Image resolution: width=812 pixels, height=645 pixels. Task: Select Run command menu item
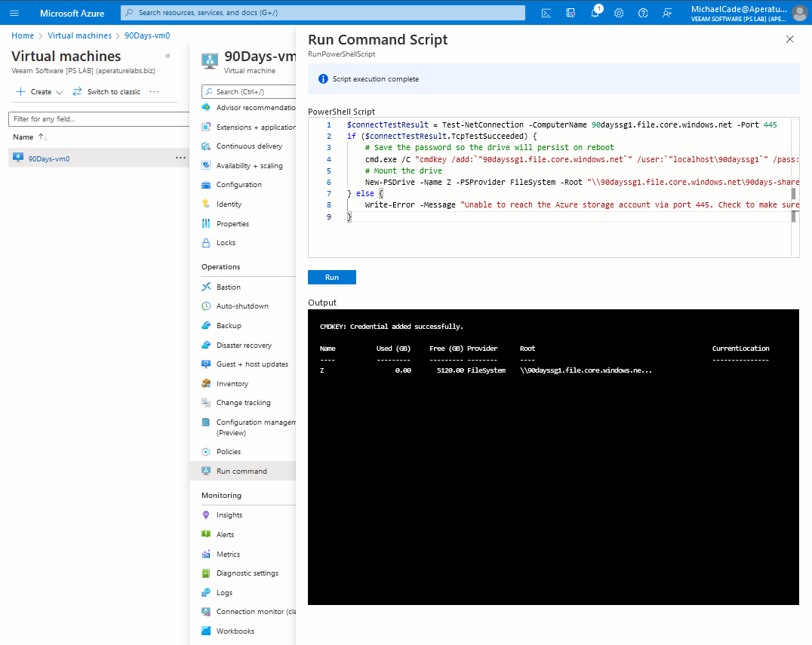[241, 471]
